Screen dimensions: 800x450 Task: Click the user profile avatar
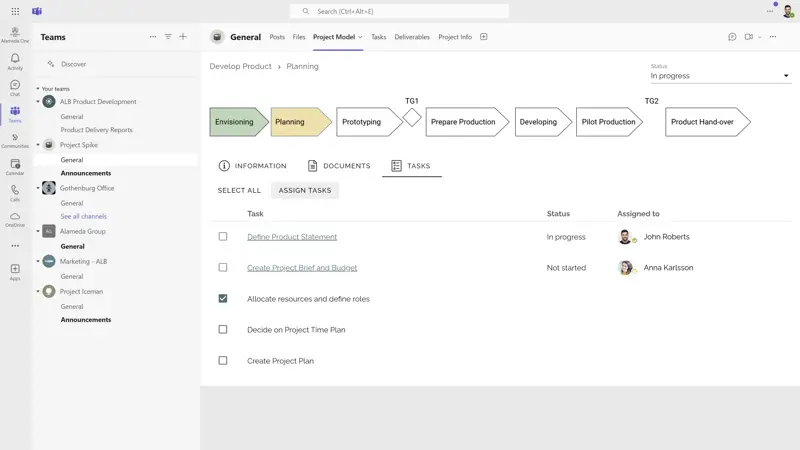tap(788, 12)
